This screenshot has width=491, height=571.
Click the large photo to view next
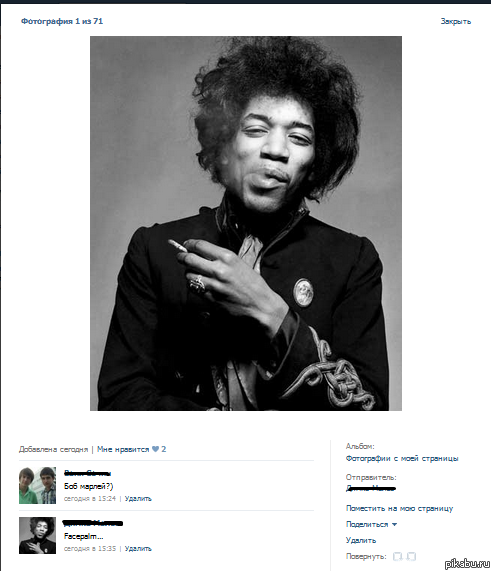(246, 223)
